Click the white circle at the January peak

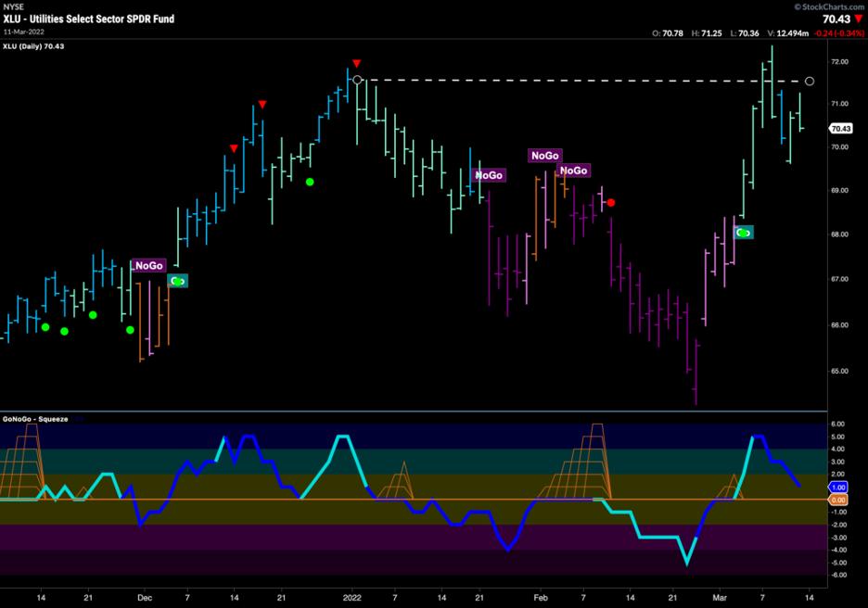[358, 81]
